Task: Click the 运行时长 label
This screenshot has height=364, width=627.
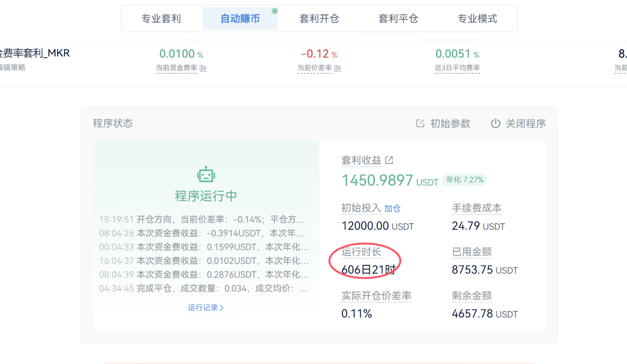Action: (x=361, y=252)
